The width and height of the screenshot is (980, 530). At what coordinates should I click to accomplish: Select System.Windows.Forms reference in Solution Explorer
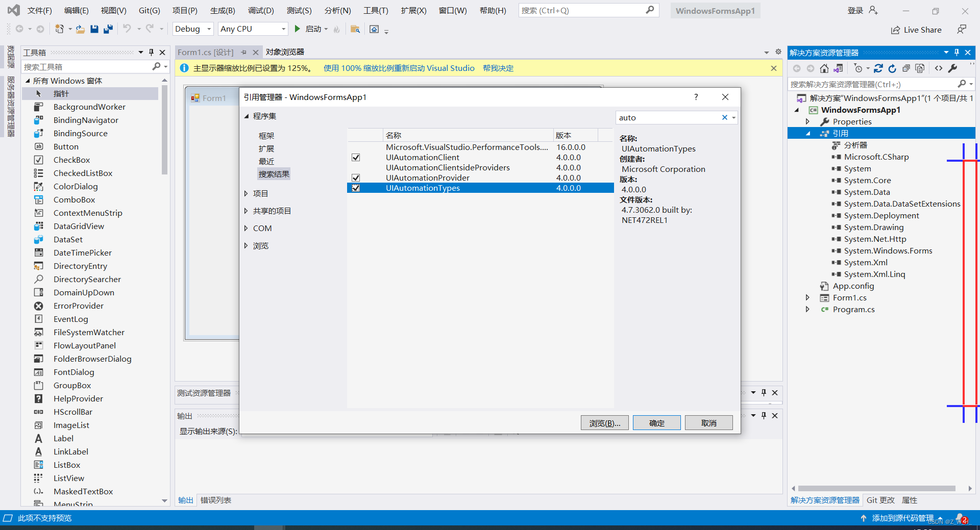tap(888, 251)
